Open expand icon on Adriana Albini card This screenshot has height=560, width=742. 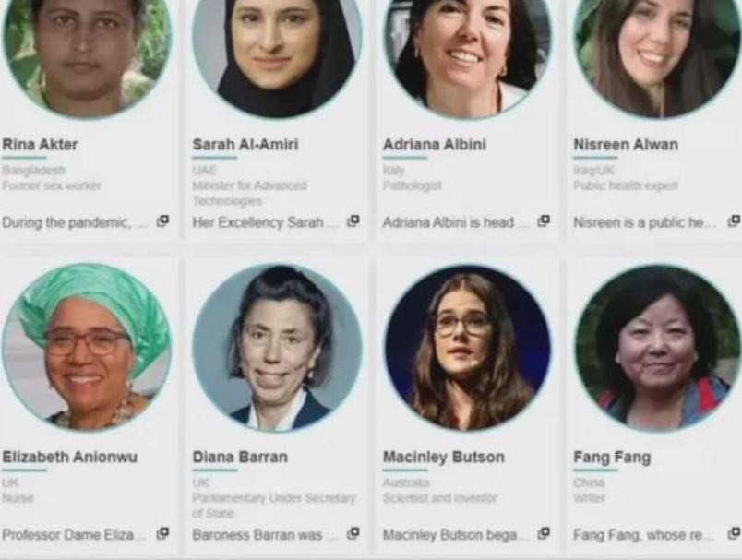pyautogui.click(x=544, y=220)
